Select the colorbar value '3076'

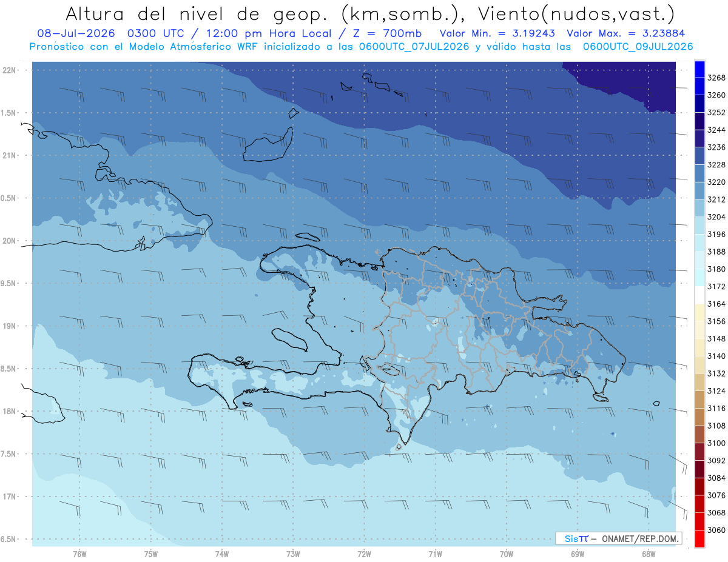716,495
